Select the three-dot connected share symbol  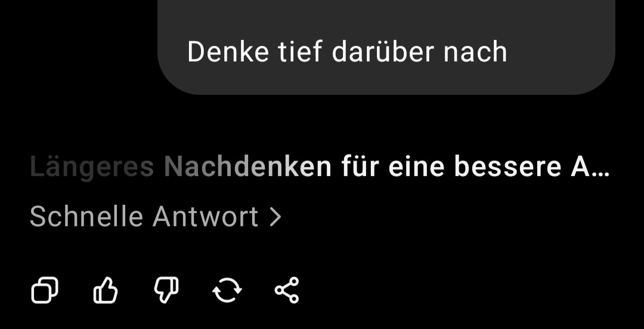tap(287, 290)
